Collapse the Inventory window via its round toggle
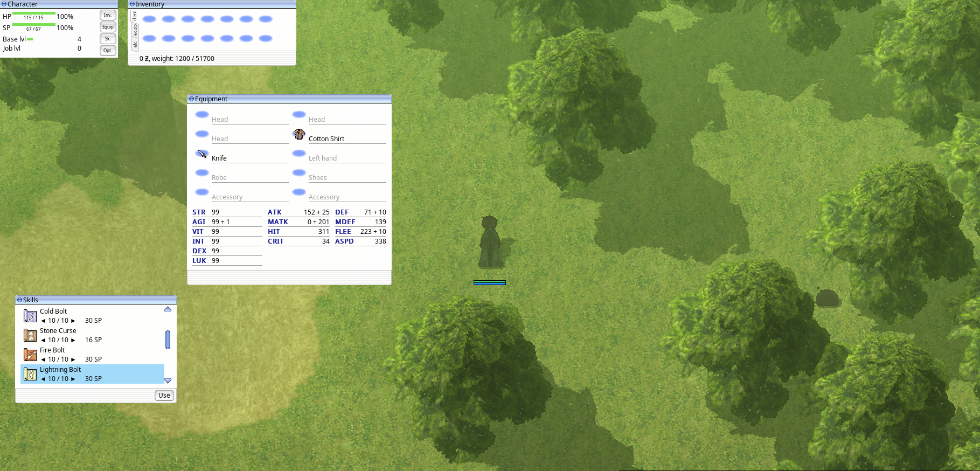 click(x=133, y=4)
